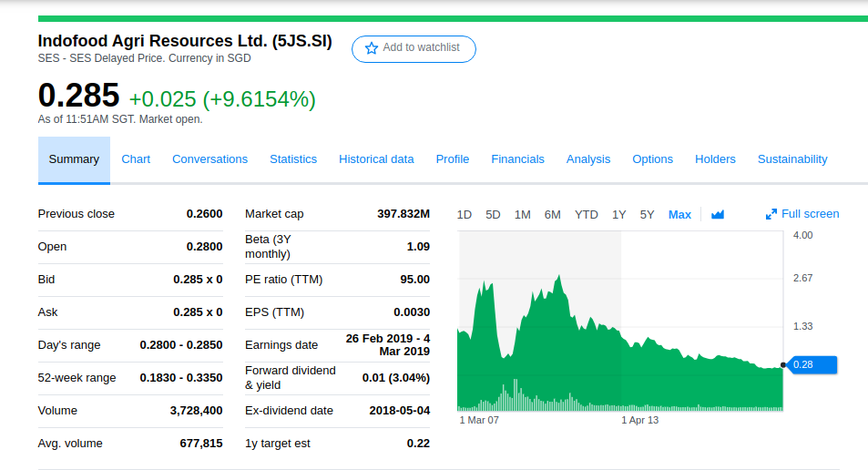The width and height of the screenshot is (868, 470).
Task: Click the stock title Indofood Agri Resources
Action: pos(185,41)
